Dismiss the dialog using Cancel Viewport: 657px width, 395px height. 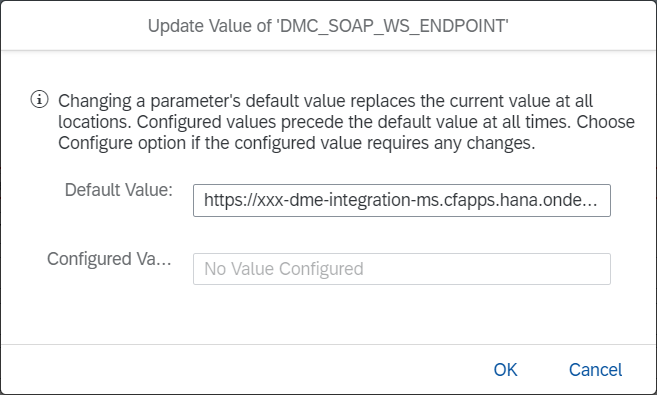click(595, 370)
